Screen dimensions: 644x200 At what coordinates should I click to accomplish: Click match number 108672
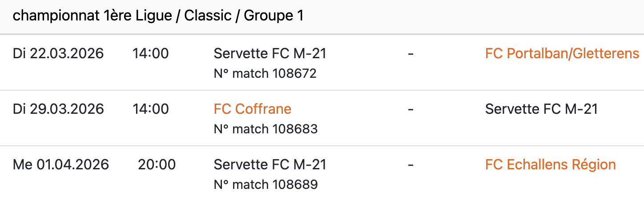265,73
